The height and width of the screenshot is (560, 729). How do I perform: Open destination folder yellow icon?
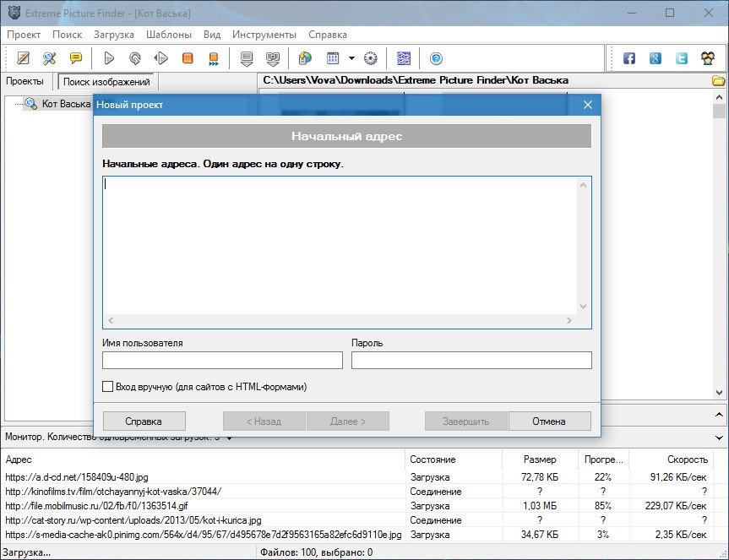coord(718,80)
